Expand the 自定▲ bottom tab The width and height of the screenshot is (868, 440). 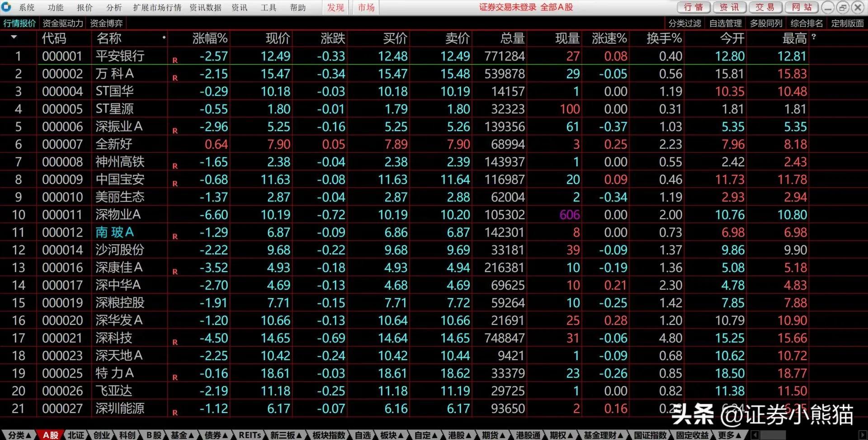pos(426,435)
